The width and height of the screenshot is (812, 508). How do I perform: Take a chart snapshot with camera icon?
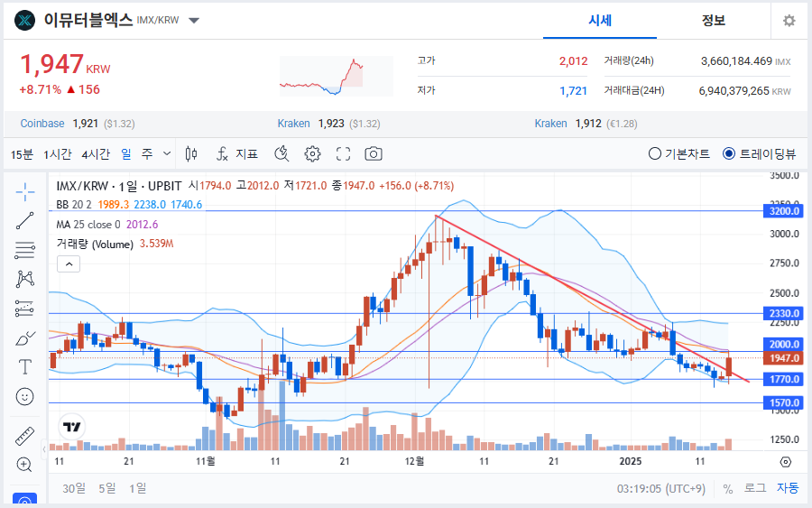(x=374, y=153)
